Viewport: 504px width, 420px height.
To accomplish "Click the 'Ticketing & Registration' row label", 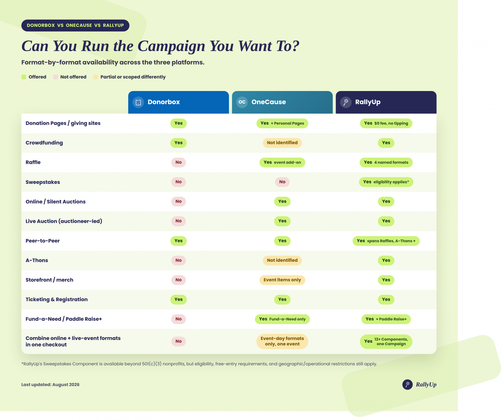I will point(57,299).
